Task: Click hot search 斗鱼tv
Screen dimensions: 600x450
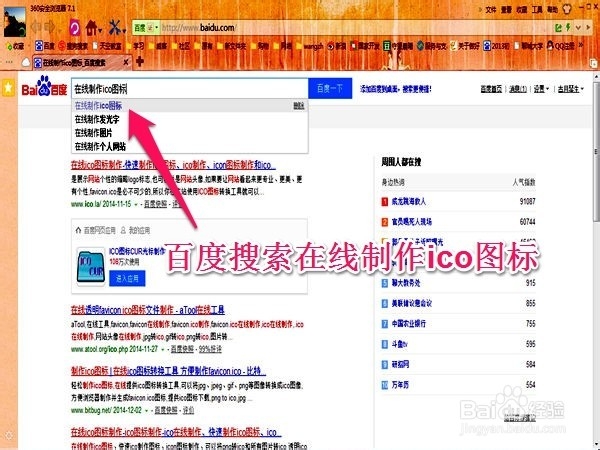Action: (399, 344)
